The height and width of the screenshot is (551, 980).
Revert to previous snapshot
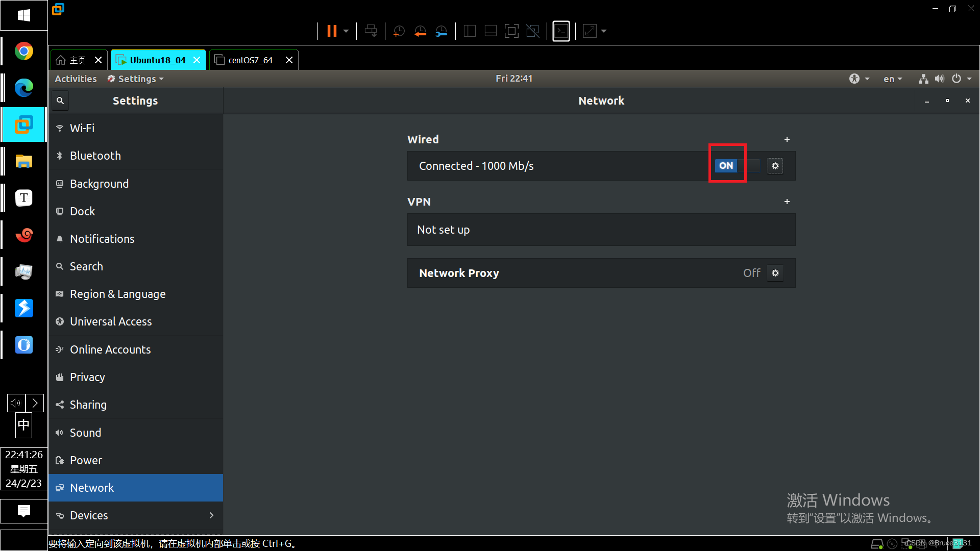pyautogui.click(x=420, y=31)
